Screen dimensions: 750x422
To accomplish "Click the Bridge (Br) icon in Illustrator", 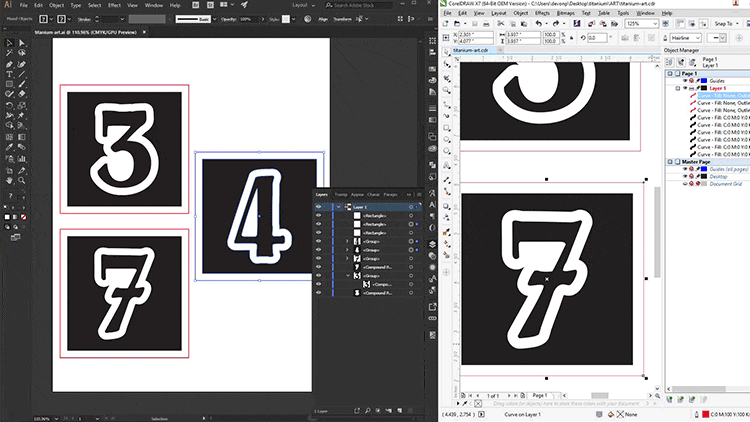I will coord(196,5).
